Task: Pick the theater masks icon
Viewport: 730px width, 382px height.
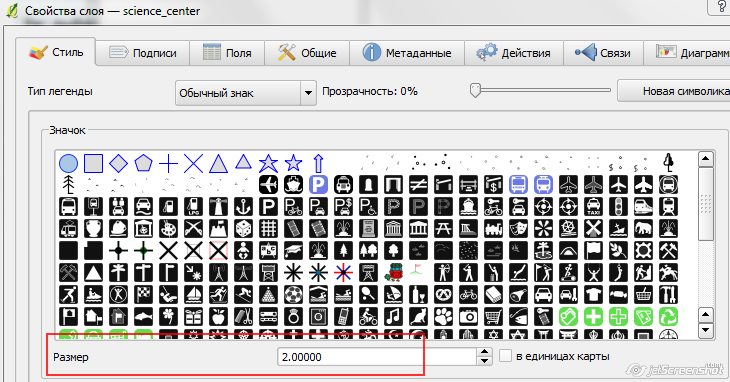Action: point(519,228)
